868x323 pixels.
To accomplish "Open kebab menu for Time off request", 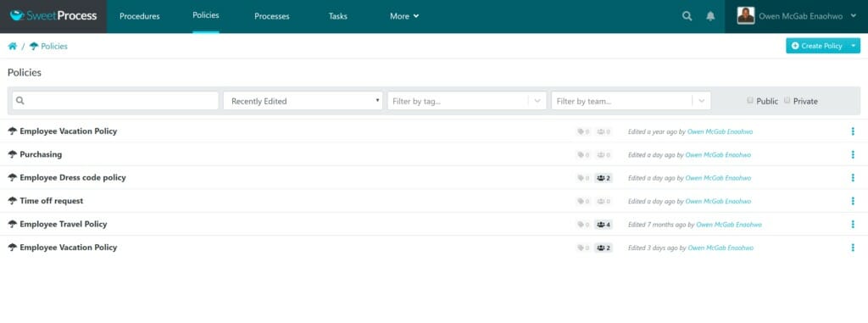I will tap(853, 201).
